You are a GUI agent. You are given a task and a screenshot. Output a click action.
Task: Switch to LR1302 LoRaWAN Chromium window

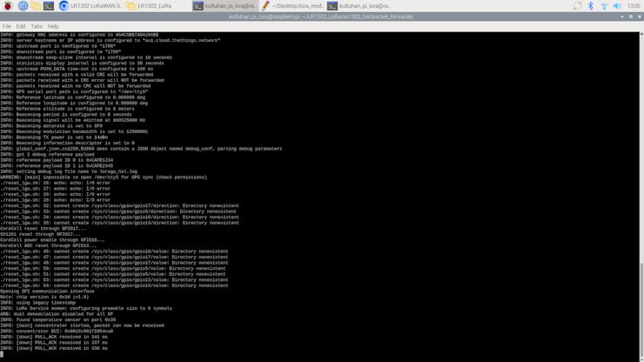point(91,6)
